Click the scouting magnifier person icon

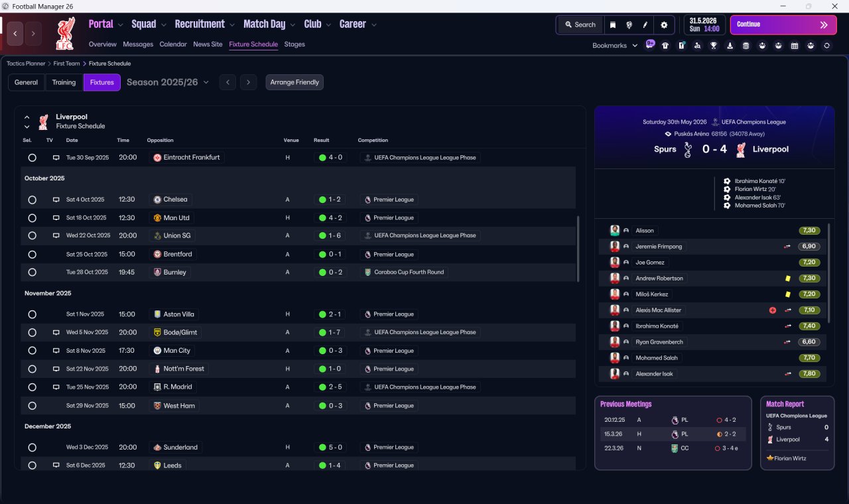[x=697, y=46]
